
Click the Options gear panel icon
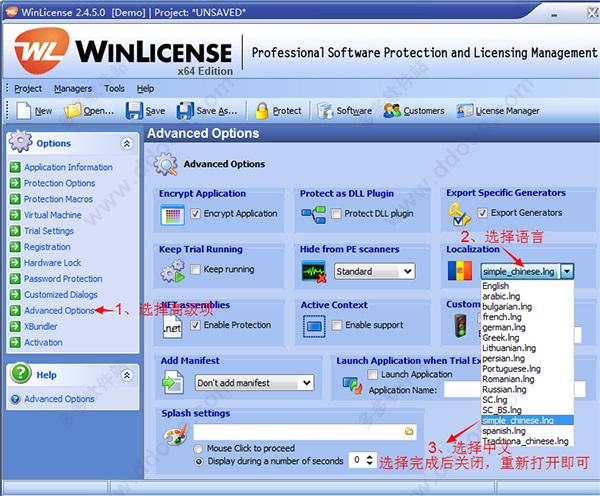coord(21,142)
